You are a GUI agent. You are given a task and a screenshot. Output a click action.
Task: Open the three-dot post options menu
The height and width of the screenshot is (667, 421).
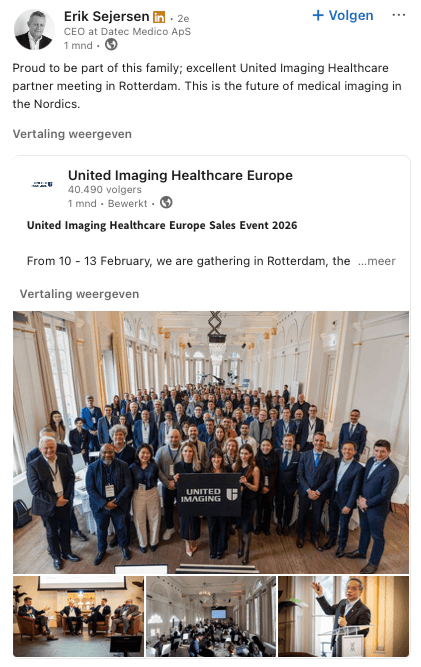pyautogui.click(x=398, y=15)
